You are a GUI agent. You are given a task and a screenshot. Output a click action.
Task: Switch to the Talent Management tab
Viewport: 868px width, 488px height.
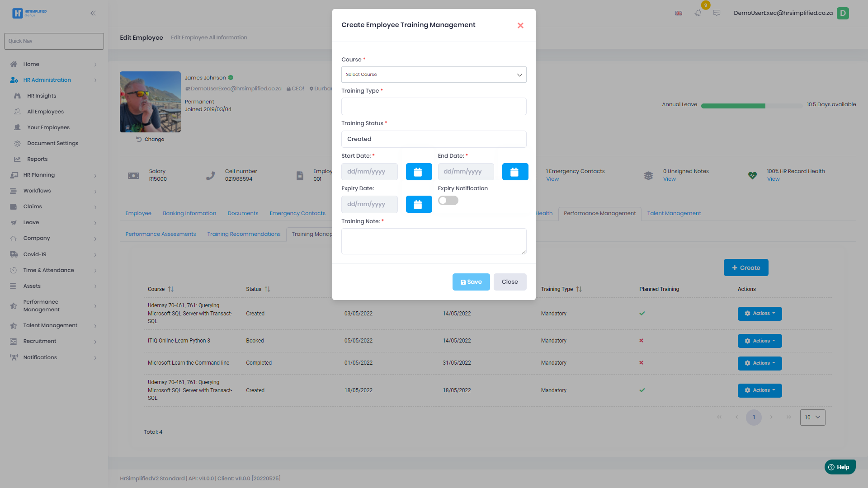click(674, 213)
